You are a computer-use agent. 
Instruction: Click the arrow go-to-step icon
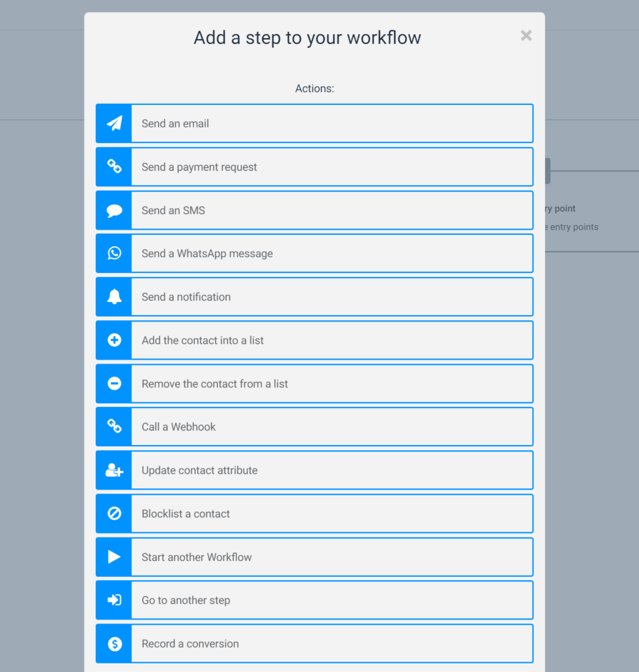pos(114,600)
